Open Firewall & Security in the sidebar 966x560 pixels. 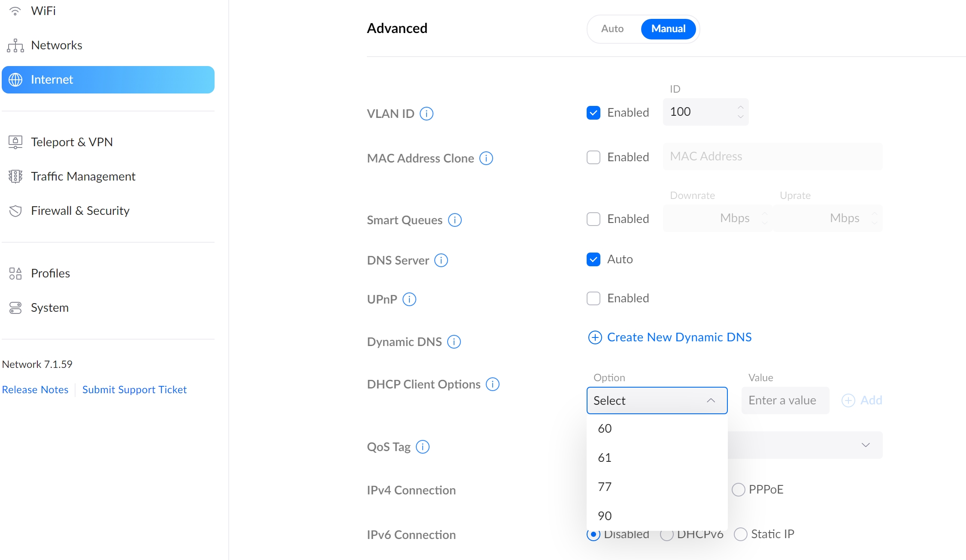[x=80, y=211]
